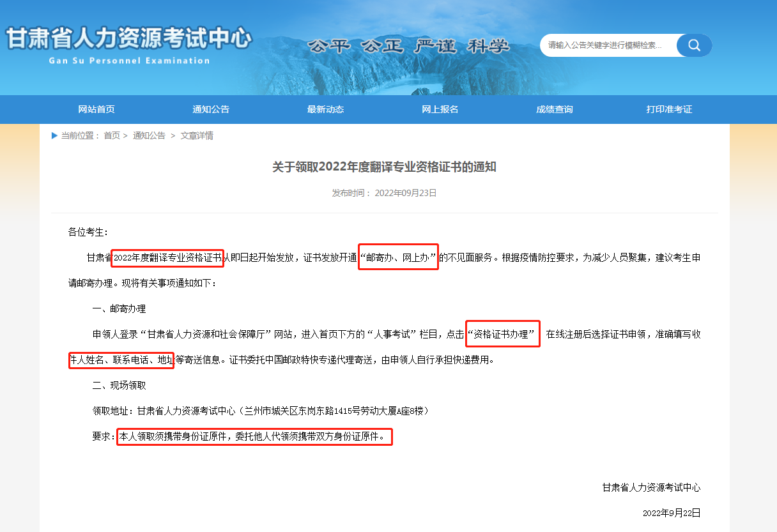Click the date 2022年9月22日 at bottom

pos(672,513)
